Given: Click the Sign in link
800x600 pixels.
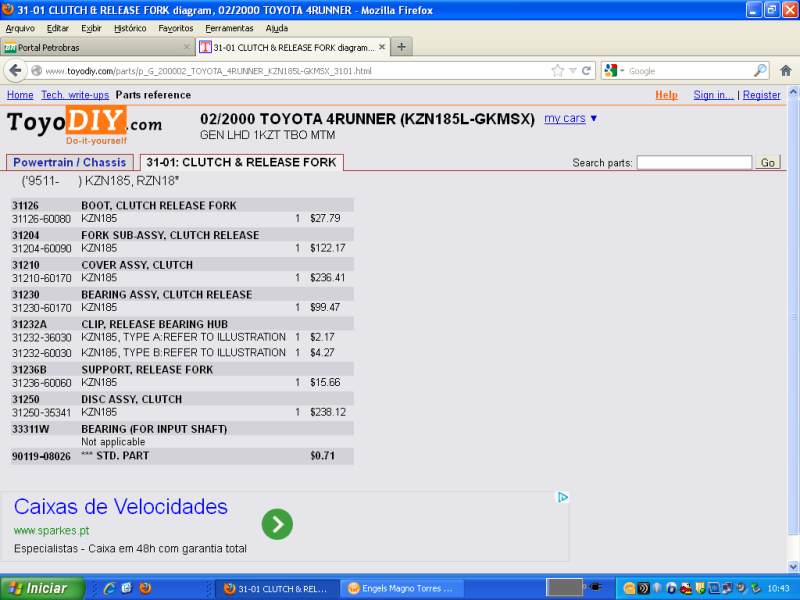Looking at the screenshot, I should [713, 95].
